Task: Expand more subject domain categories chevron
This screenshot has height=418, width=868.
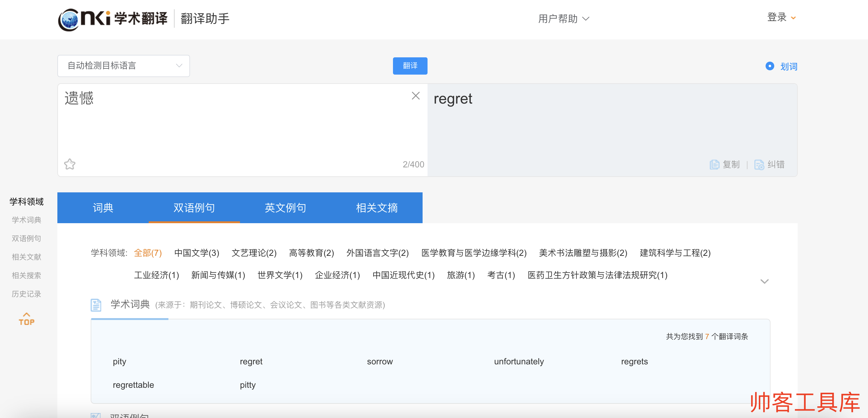Action: [x=764, y=281]
